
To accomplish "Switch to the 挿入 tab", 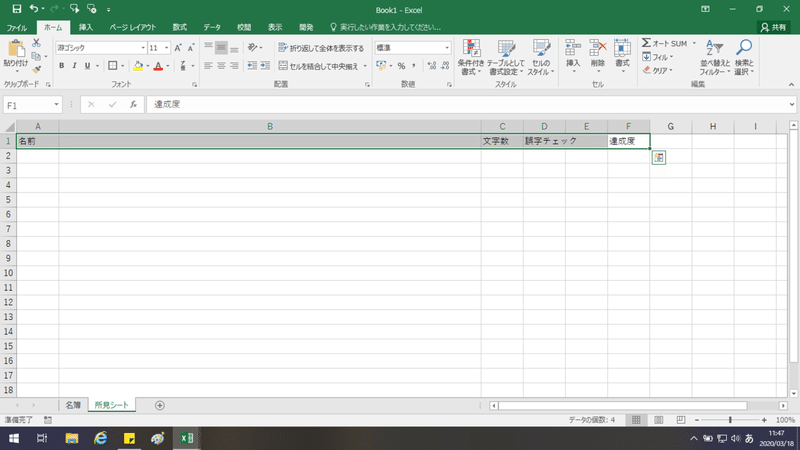I will tap(86, 28).
